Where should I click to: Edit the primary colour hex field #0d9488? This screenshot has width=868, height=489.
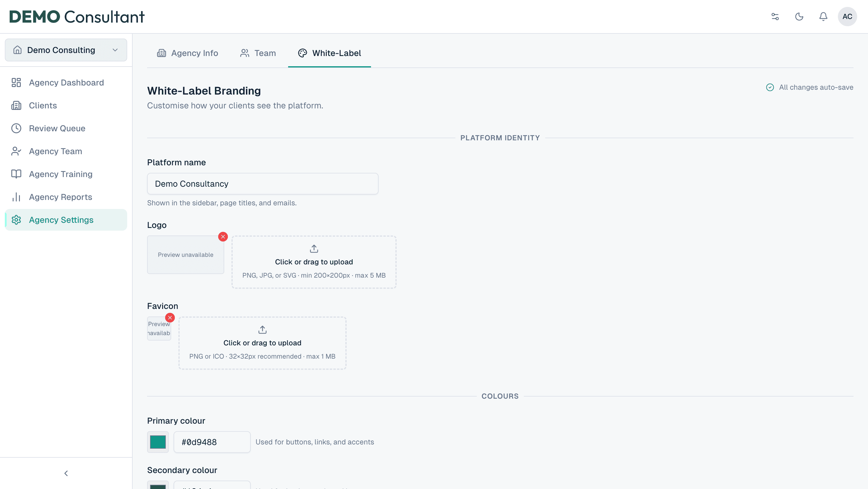click(212, 442)
